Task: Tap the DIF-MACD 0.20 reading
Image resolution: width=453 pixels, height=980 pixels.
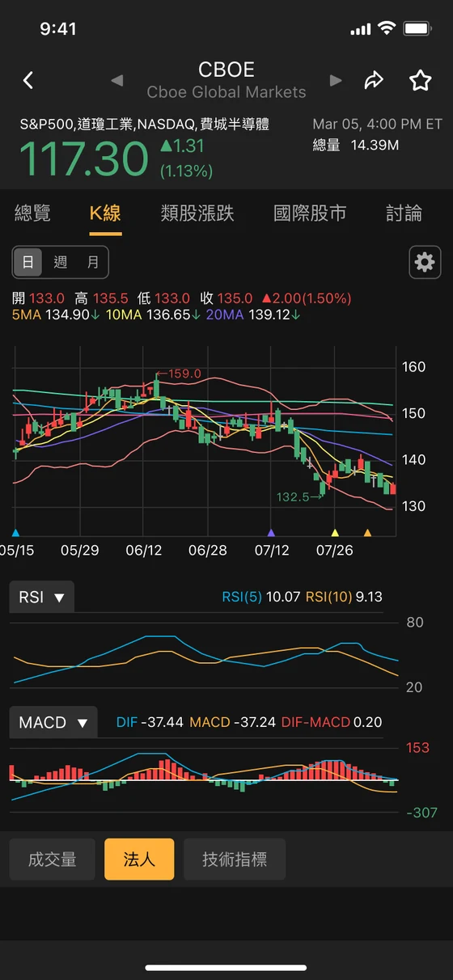Action: [331, 722]
